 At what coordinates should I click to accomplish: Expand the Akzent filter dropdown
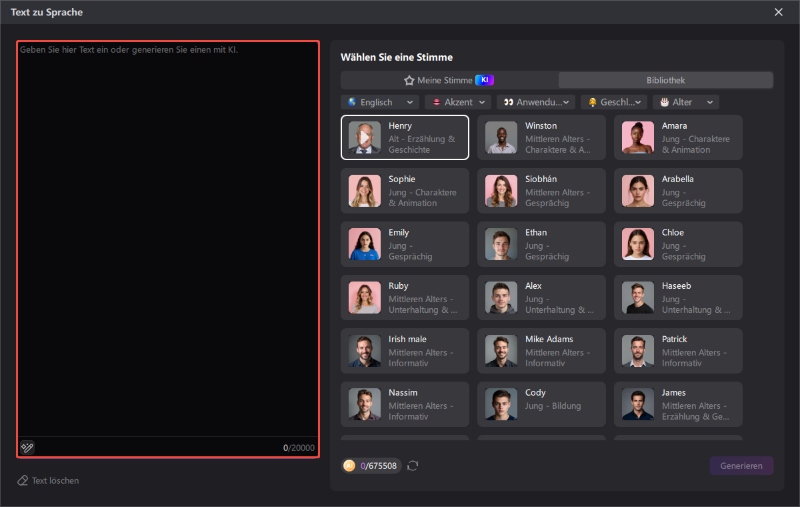pyautogui.click(x=457, y=102)
